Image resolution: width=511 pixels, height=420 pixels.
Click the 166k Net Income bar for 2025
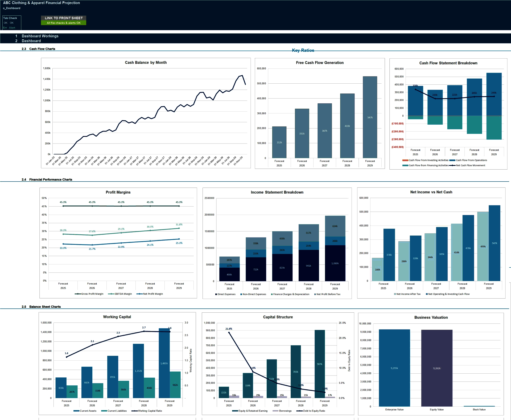point(378,270)
